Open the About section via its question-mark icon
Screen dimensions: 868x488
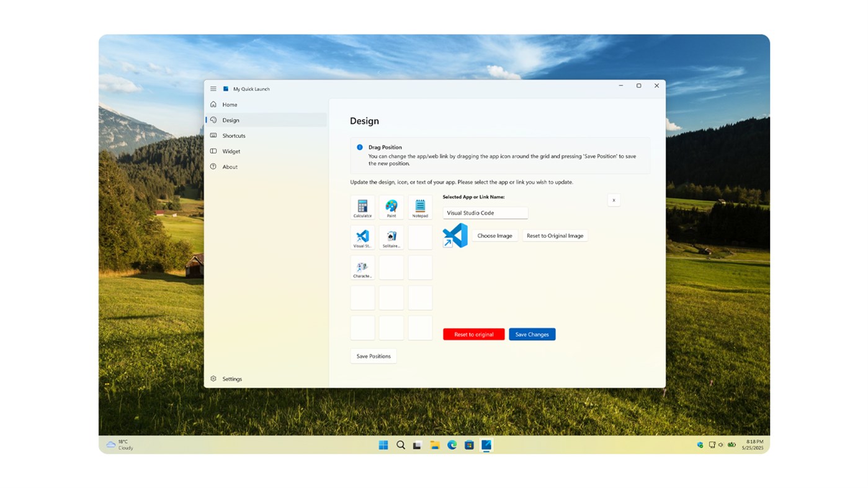[213, 166]
